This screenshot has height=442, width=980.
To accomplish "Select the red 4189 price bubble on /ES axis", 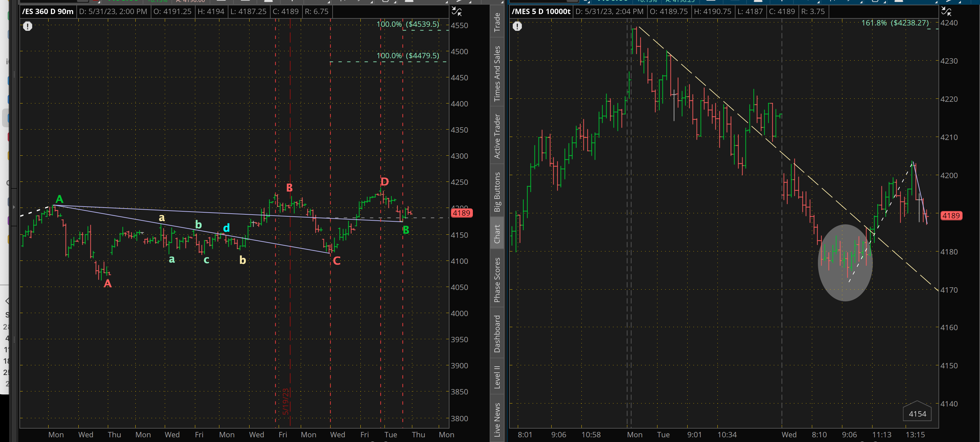I will pyautogui.click(x=462, y=213).
